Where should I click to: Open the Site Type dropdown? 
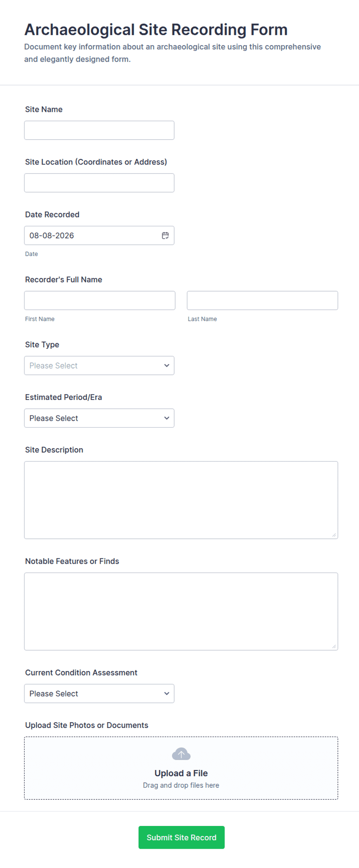click(99, 366)
